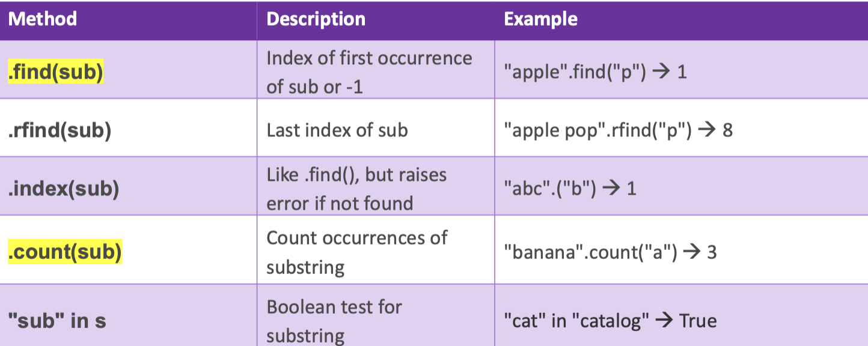This screenshot has width=868, height=346.
Task: Select the .rfind(sub) method cell
Action: pyautogui.click(x=60, y=130)
